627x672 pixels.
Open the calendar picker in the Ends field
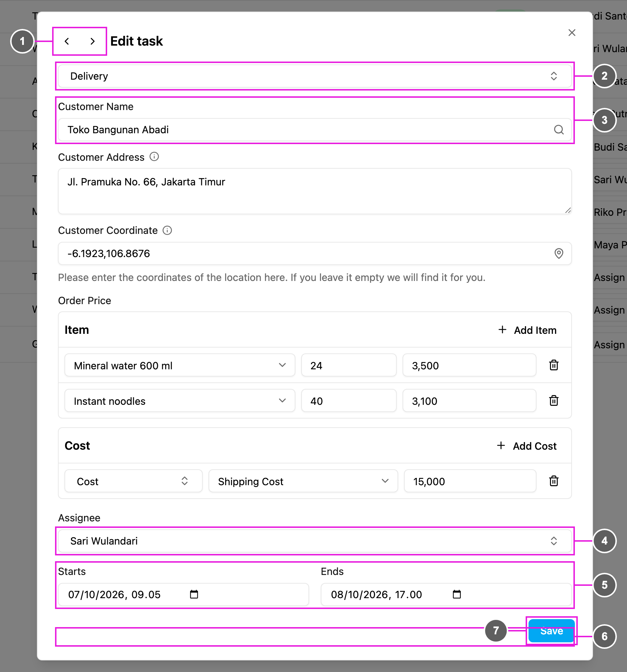(457, 594)
